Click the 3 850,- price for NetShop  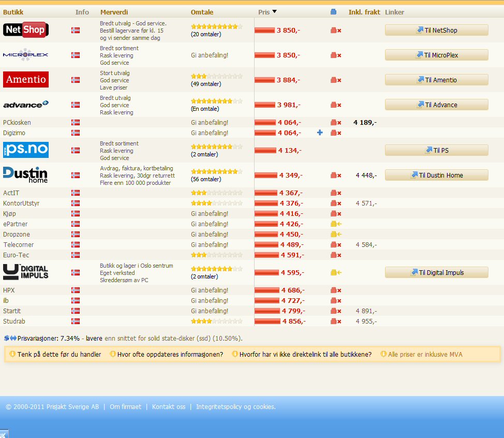click(x=288, y=30)
